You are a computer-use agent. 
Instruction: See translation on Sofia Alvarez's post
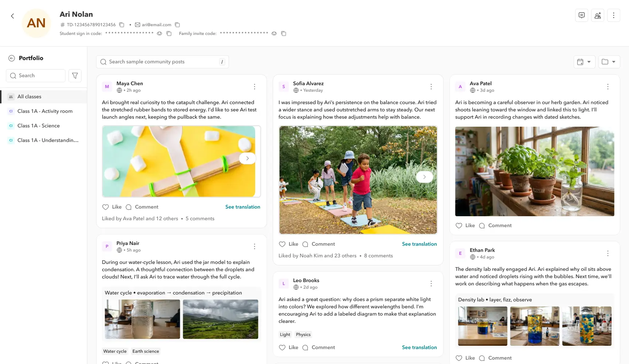coord(419,244)
